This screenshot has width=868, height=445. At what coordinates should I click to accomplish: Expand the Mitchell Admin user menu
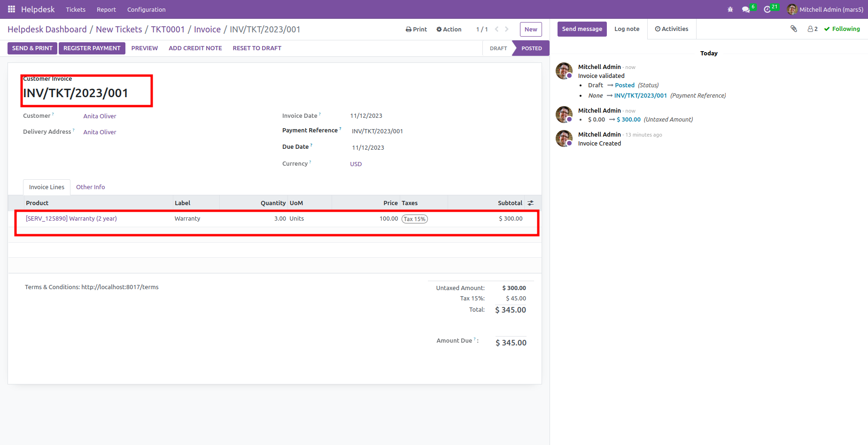[x=825, y=9]
